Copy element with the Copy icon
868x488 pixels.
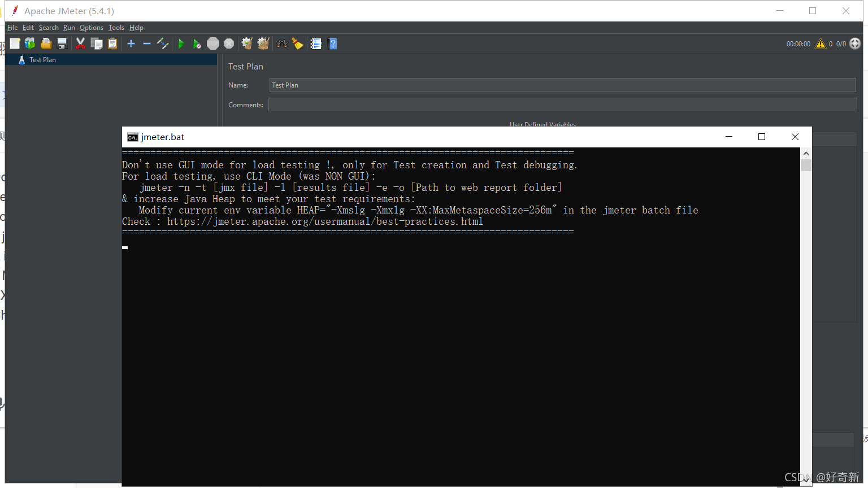click(x=97, y=43)
